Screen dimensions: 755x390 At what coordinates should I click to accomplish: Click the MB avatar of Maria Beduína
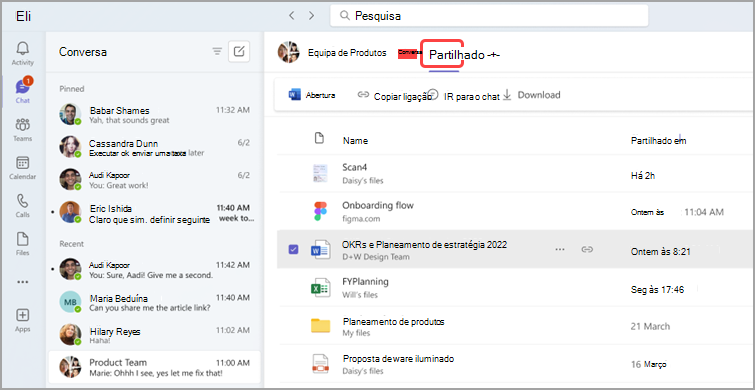click(x=70, y=302)
